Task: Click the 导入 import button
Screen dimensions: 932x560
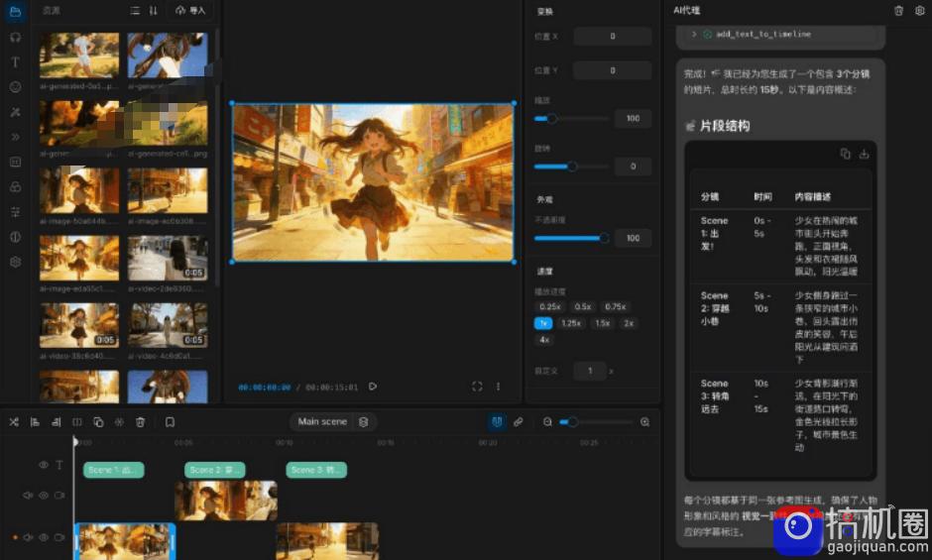Action: pos(190,11)
